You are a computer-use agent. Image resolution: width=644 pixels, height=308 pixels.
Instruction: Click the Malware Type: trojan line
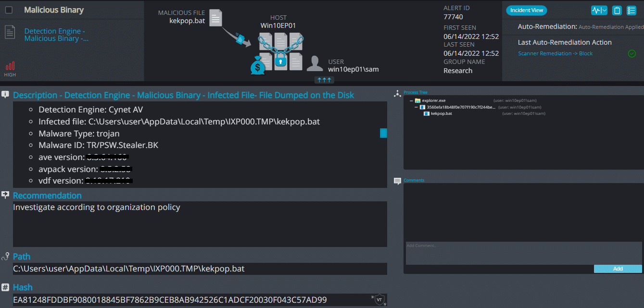click(79, 133)
